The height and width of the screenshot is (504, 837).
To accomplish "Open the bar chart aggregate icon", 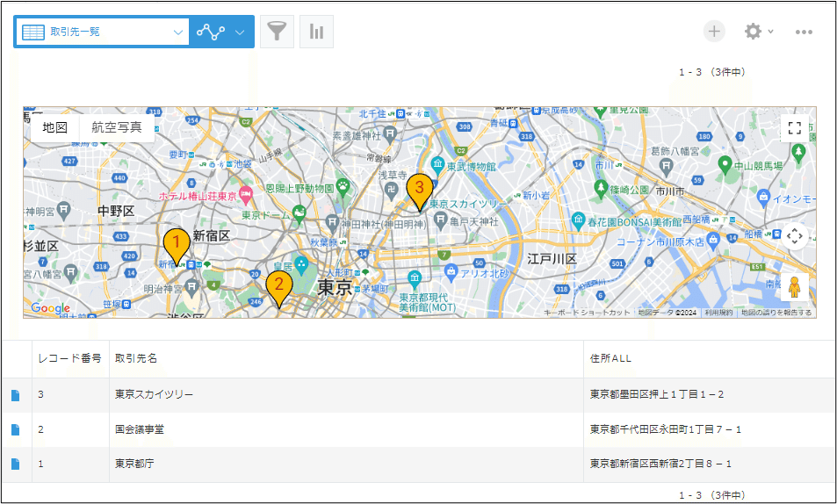I will click(x=316, y=32).
